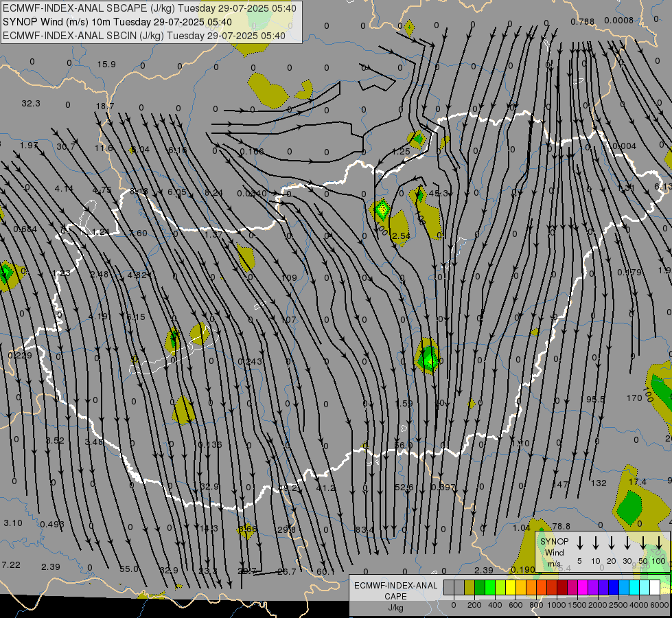
Task: Click the 2.54 grid value
Action: click(x=401, y=236)
